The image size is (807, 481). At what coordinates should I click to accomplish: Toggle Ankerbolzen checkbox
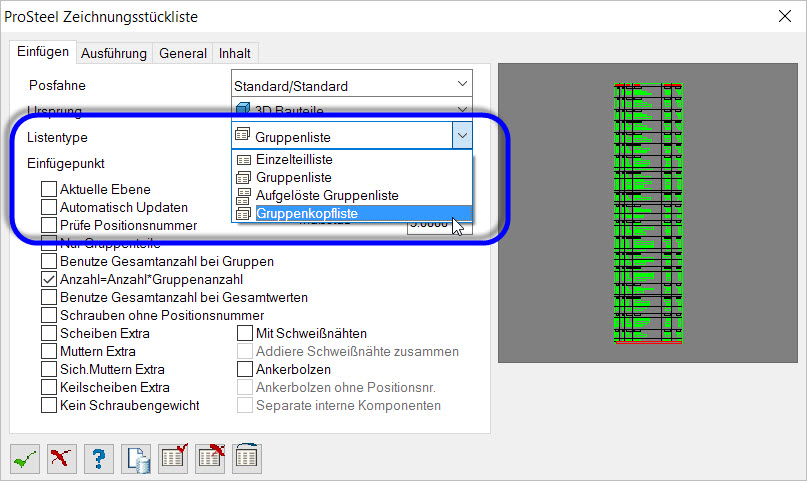(x=245, y=369)
